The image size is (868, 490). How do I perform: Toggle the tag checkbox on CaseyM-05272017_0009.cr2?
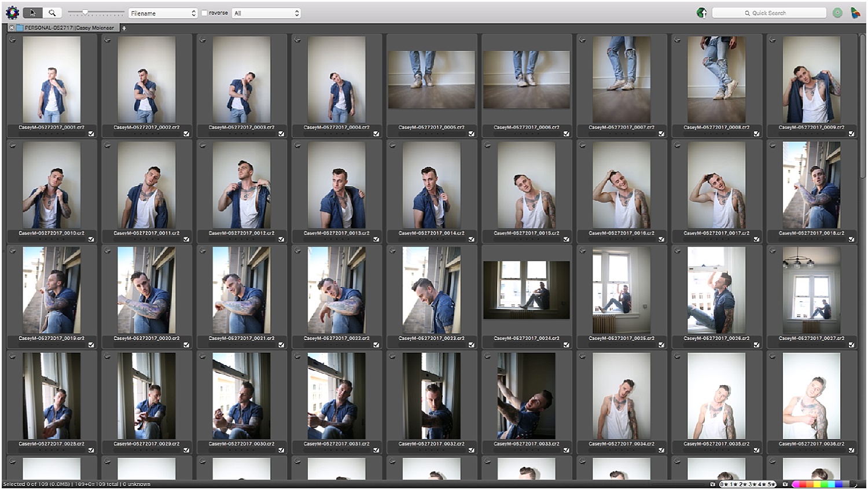click(851, 134)
